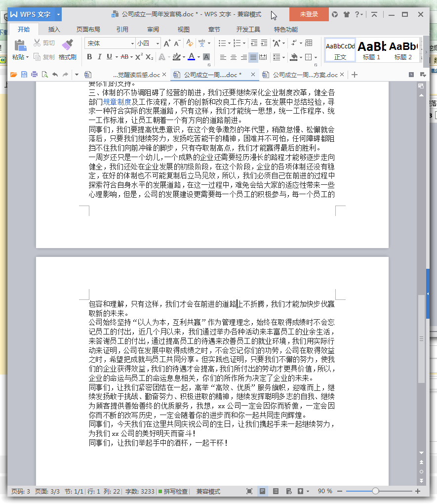The width and height of the screenshot is (437, 504).
Task: Click the font color A swatch
Action: 192,57
